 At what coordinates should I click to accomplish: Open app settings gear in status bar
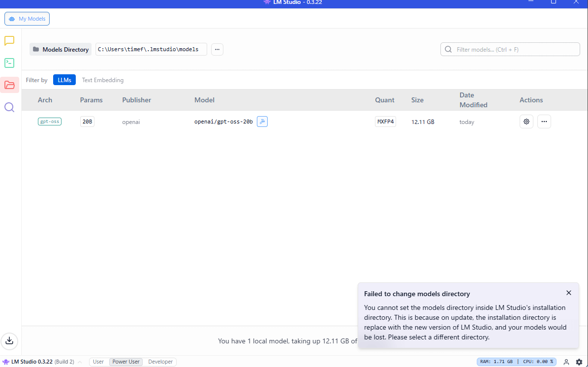(x=579, y=362)
